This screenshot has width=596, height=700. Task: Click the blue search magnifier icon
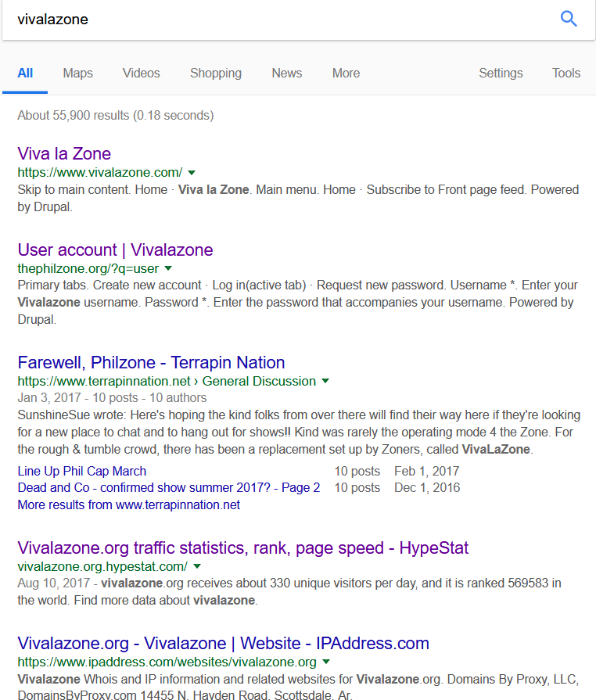coord(569,19)
